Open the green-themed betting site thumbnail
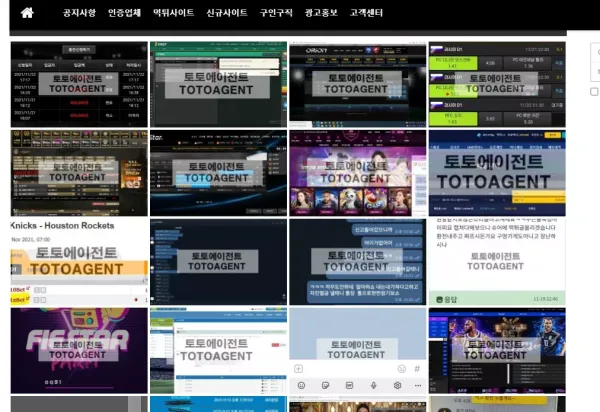 [218, 84]
